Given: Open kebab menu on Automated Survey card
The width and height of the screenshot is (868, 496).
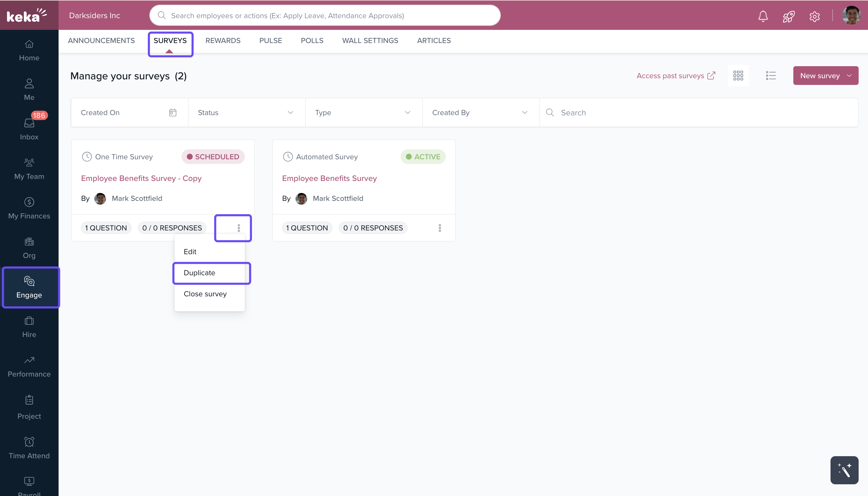Looking at the screenshot, I should (x=440, y=228).
